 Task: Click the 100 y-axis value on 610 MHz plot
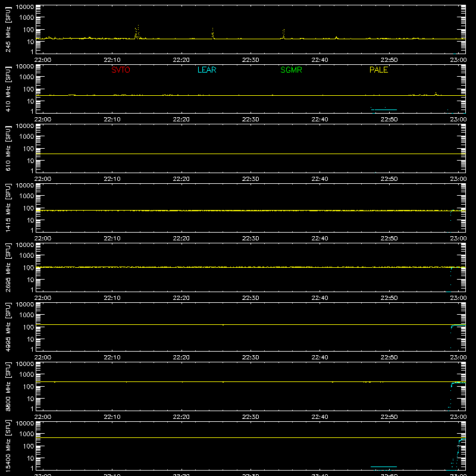(x=29, y=149)
